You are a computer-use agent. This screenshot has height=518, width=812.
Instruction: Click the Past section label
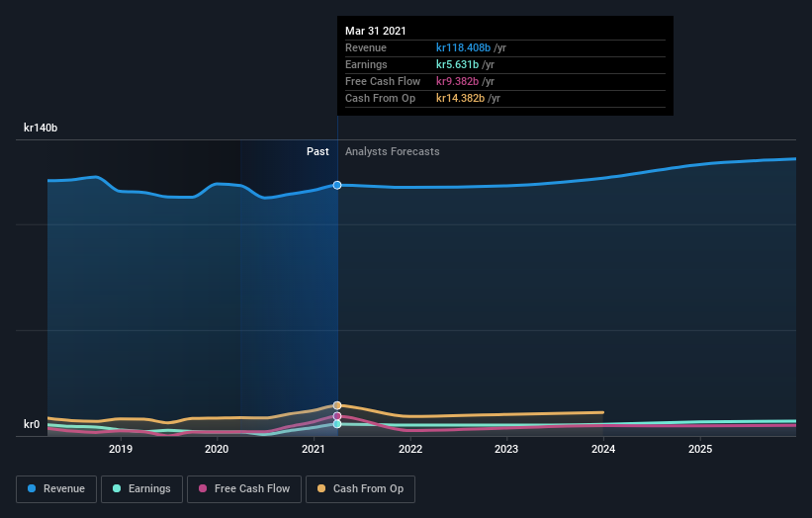tap(317, 151)
